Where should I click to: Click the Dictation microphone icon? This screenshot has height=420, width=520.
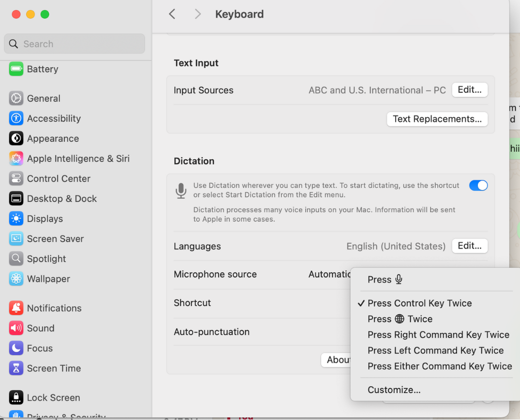click(x=181, y=191)
